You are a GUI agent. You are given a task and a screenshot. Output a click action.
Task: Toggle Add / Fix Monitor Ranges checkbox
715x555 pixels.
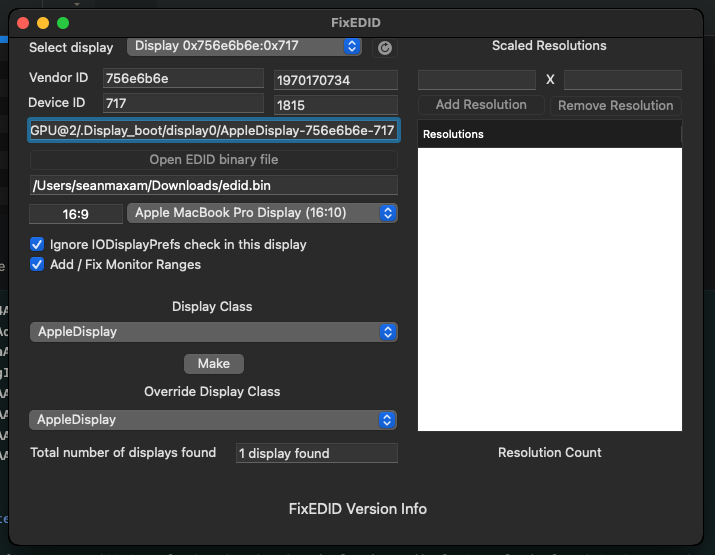coord(37,265)
